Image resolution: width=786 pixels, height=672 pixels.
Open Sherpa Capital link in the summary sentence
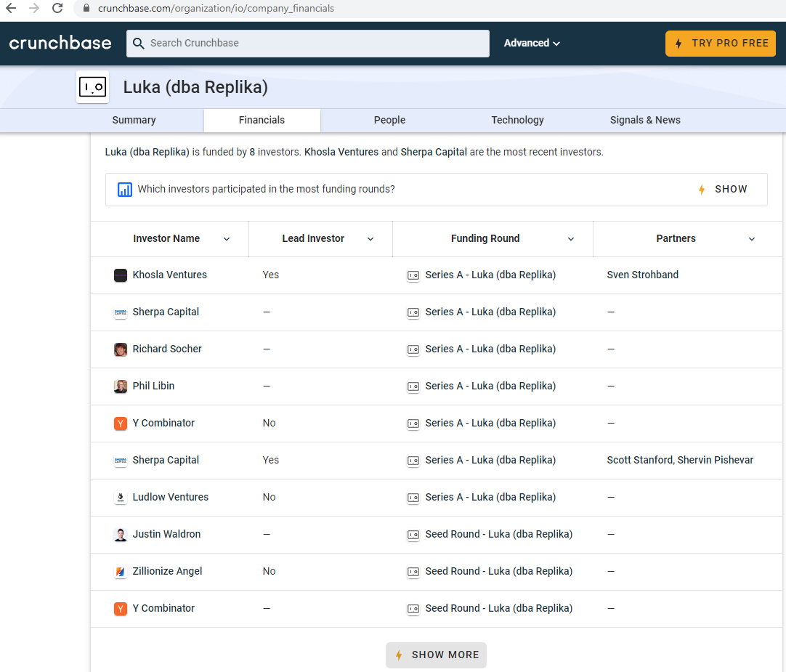point(434,152)
